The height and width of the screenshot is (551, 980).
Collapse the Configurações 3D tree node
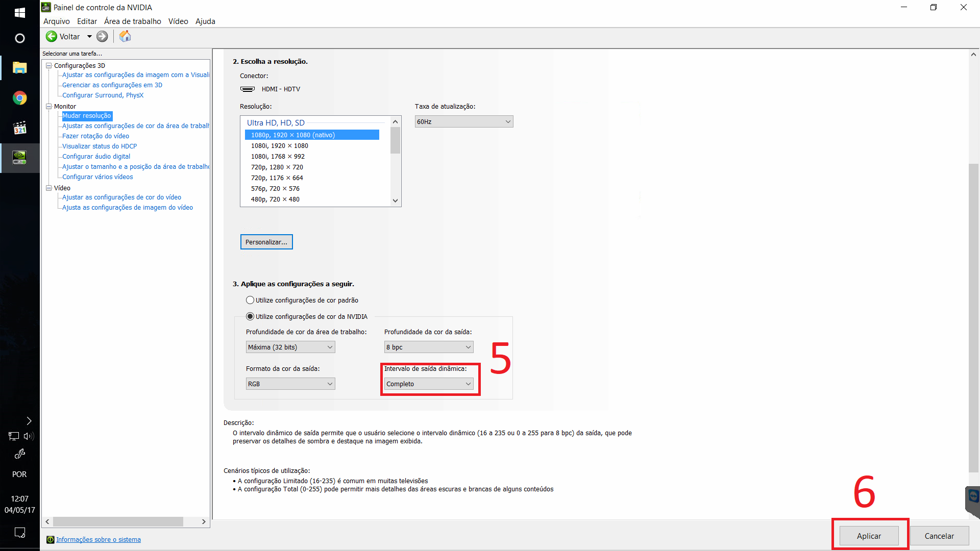[x=49, y=65]
